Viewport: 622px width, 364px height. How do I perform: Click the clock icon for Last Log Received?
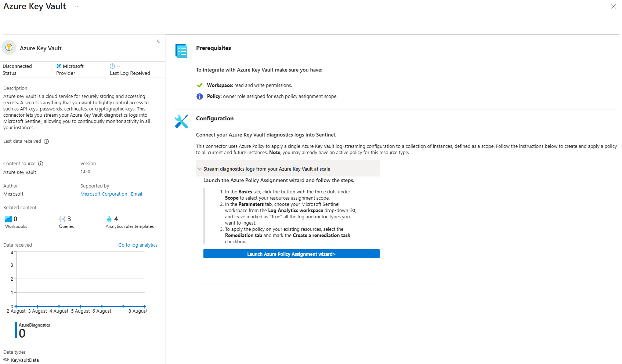(x=112, y=66)
